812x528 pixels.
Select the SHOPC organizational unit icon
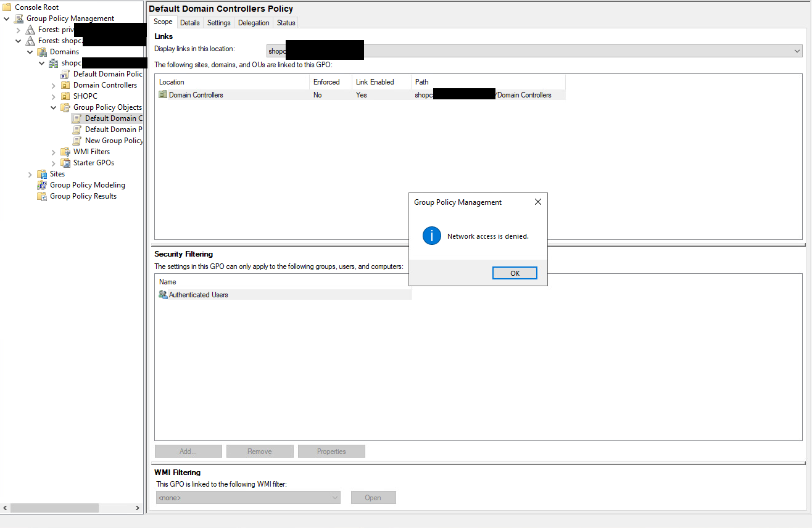tap(65, 96)
